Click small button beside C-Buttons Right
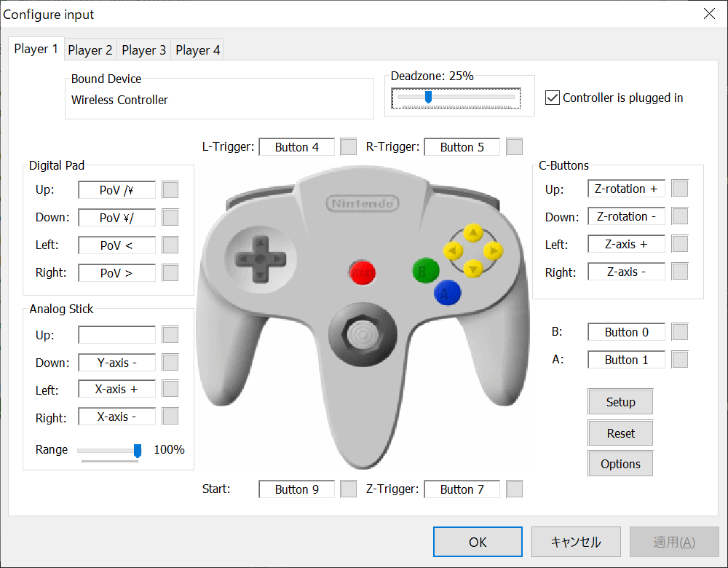Image resolution: width=728 pixels, height=568 pixels. [x=680, y=272]
